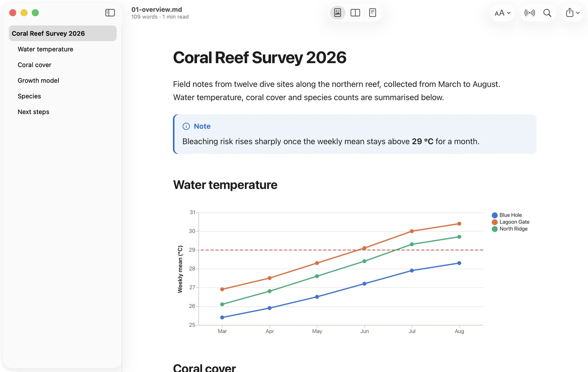The width and height of the screenshot is (588, 372).
Task: Switch to editor-only document view
Action: (x=372, y=13)
